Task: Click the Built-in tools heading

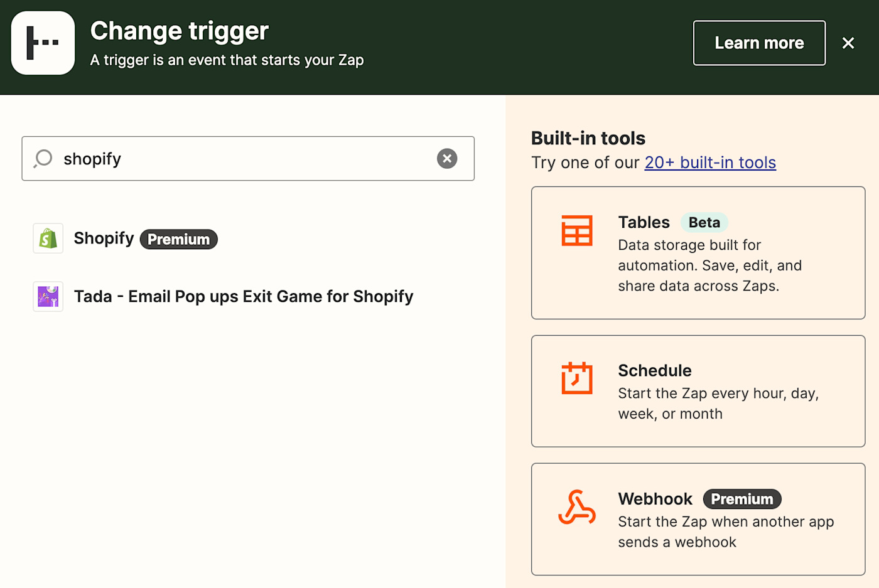Action: tap(588, 138)
